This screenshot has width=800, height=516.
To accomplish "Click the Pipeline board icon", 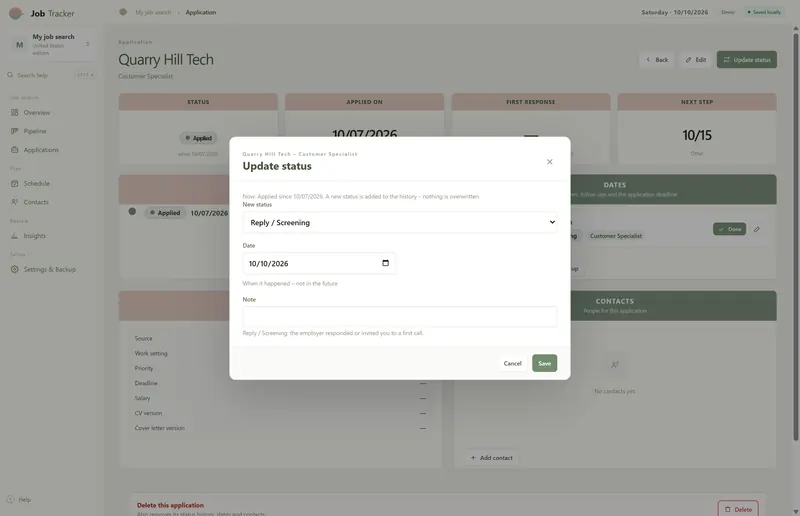I will click(14, 131).
